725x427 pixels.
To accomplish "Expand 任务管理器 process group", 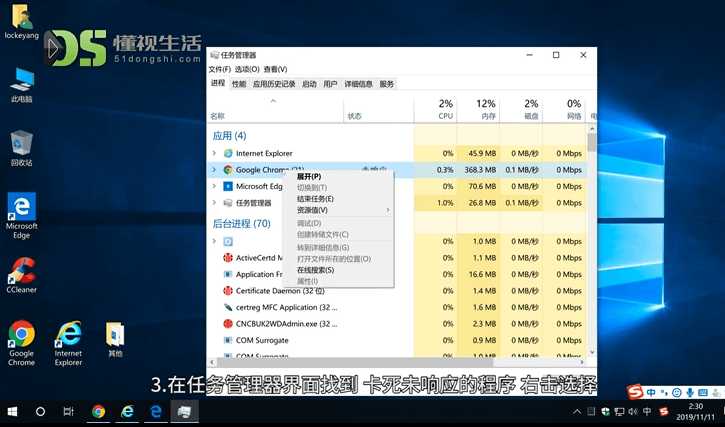I will [x=214, y=203].
